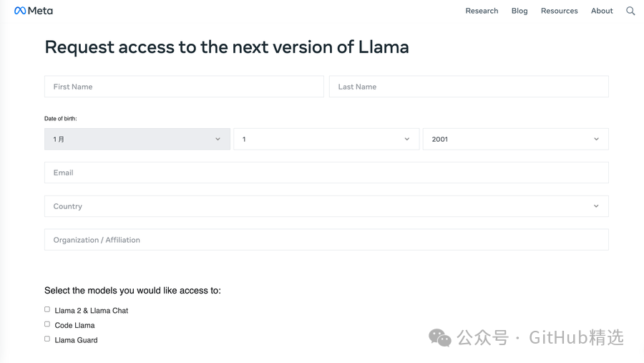Viewport: 644px width, 363px height.
Task: Click the WeChat watermark icon
Action: [x=440, y=337]
